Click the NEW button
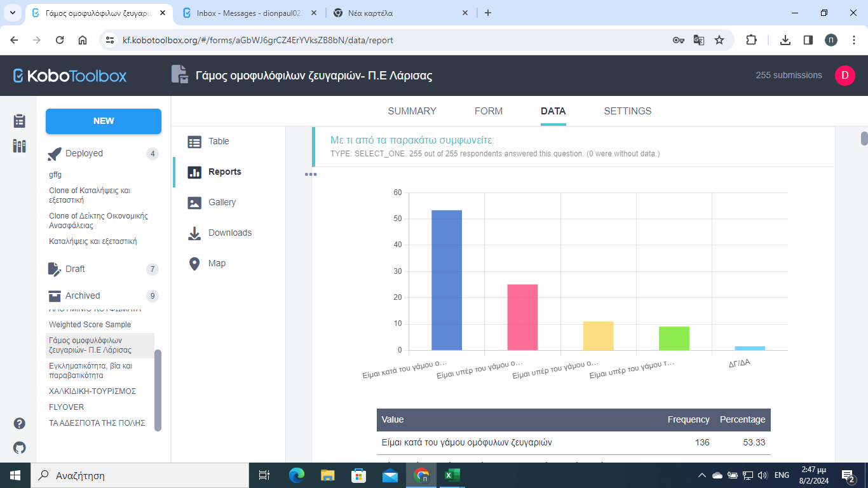Viewport: 868px width, 488px height. click(x=103, y=121)
